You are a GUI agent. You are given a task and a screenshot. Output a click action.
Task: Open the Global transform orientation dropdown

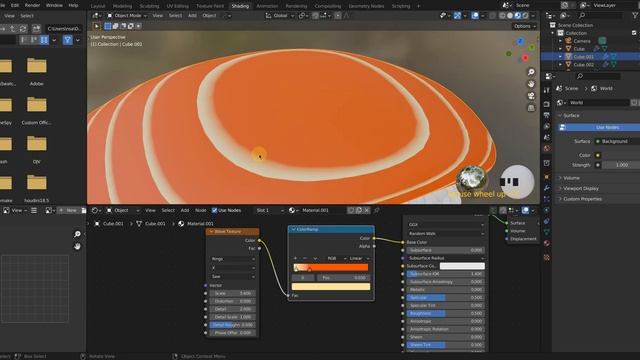(x=280, y=16)
